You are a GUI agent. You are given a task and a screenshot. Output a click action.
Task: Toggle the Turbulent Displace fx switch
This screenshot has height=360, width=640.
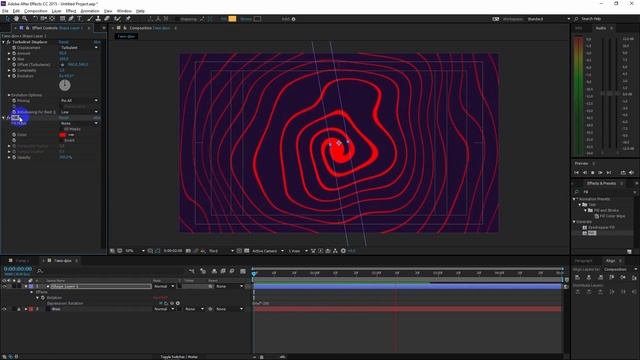(x=8, y=42)
